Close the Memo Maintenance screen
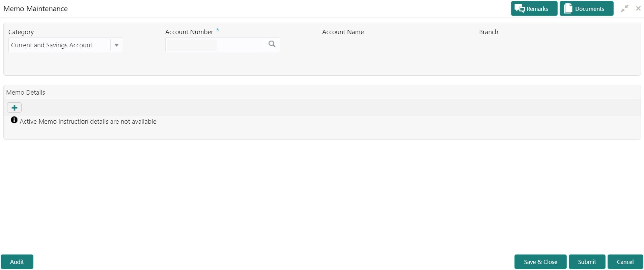This screenshot has height=270, width=644. pos(638,8)
